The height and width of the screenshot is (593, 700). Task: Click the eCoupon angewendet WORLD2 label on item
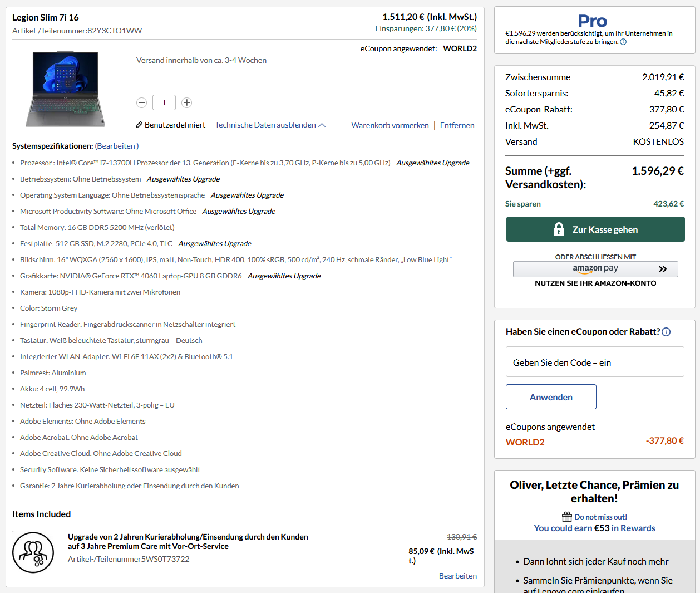pyautogui.click(x=418, y=48)
